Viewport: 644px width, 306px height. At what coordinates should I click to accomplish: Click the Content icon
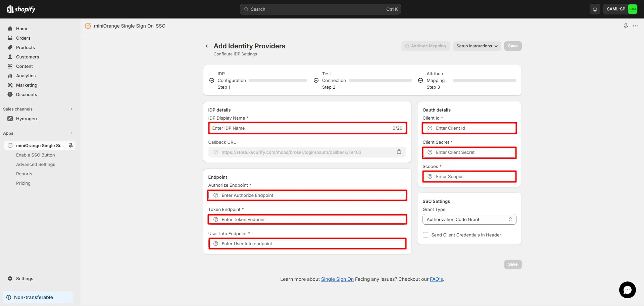(10, 66)
